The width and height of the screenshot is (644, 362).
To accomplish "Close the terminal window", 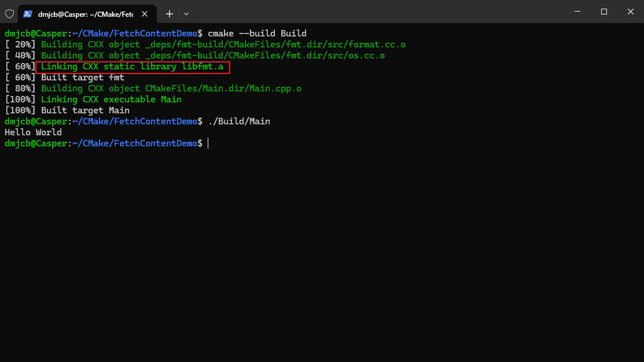I will pos(631,12).
